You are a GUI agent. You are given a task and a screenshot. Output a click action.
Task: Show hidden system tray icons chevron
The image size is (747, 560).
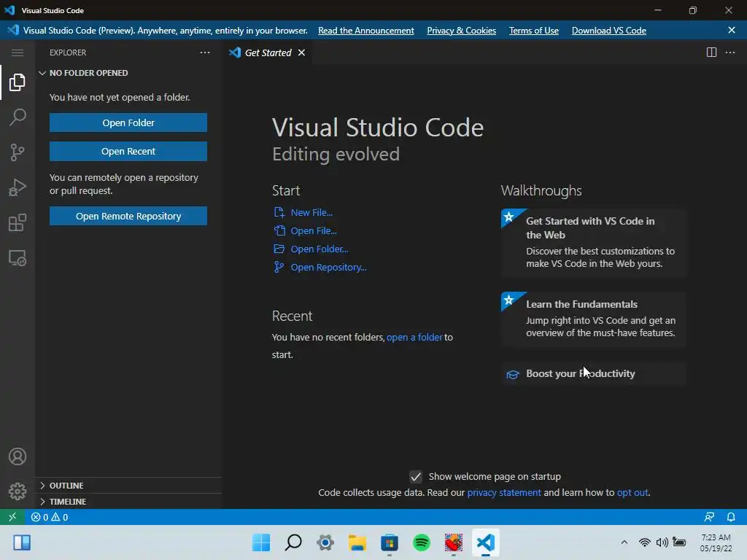[x=624, y=542]
